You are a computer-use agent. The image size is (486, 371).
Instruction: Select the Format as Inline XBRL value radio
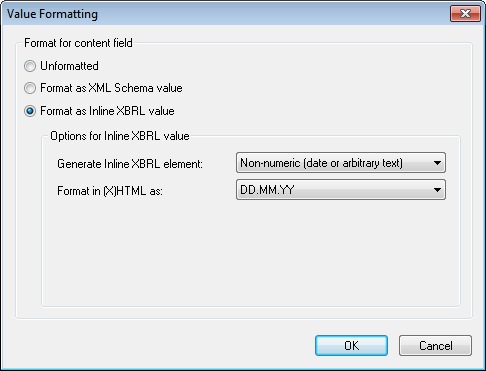point(30,111)
